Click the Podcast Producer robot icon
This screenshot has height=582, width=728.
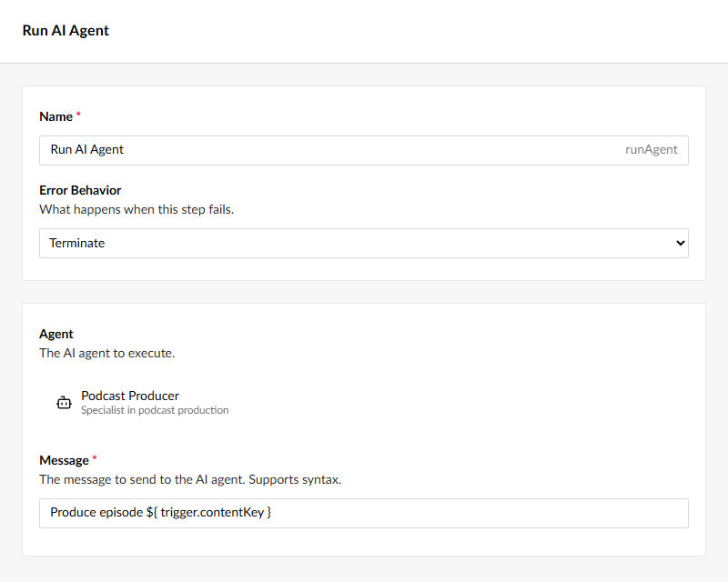64,402
